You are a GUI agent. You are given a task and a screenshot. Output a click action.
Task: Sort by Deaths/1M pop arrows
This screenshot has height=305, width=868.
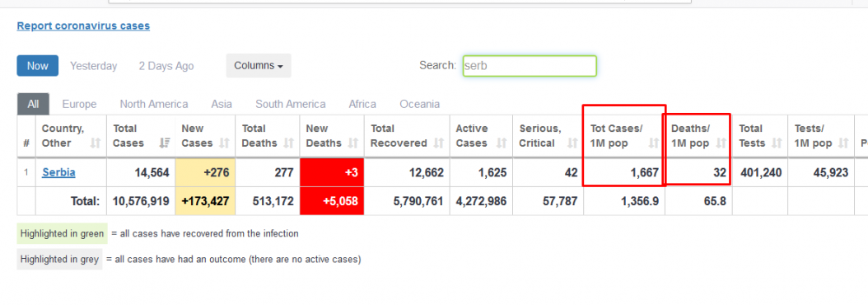point(721,143)
